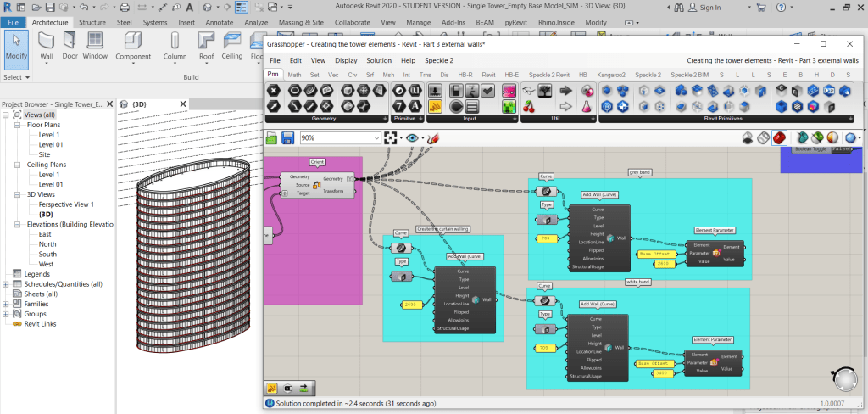The height and width of the screenshot is (414, 868).
Task: Open Perspective View 1 in Project Browser
Action: coord(66,204)
